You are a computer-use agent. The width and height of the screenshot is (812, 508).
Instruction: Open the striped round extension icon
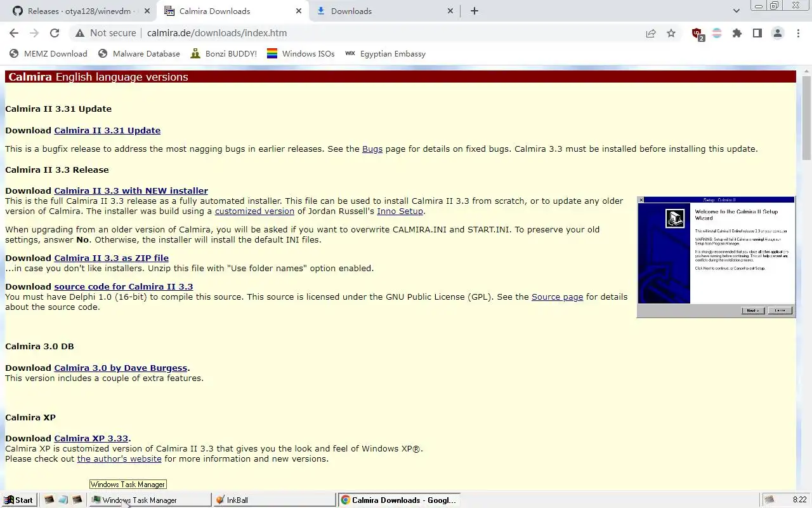[x=717, y=34]
